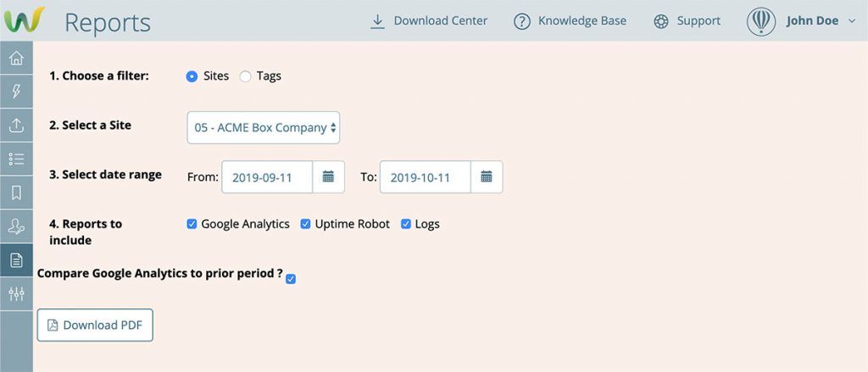Open the To date calendar picker

pyautogui.click(x=487, y=177)
